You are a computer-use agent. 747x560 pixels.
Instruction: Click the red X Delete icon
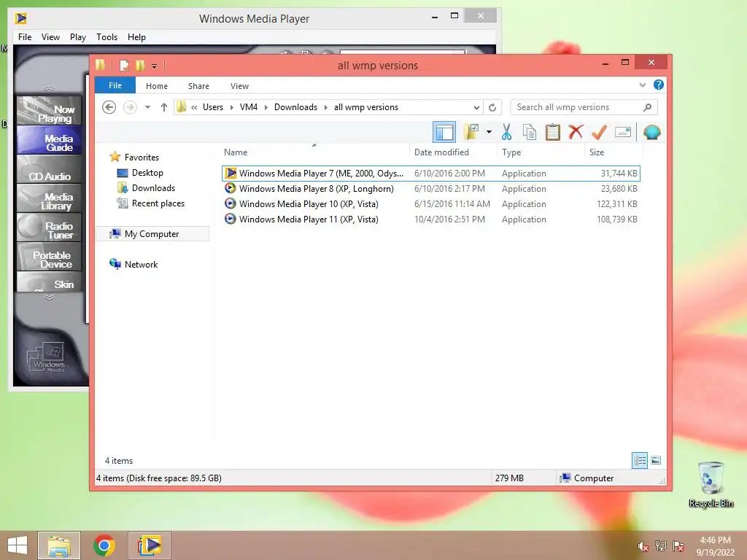coord(576,132)
